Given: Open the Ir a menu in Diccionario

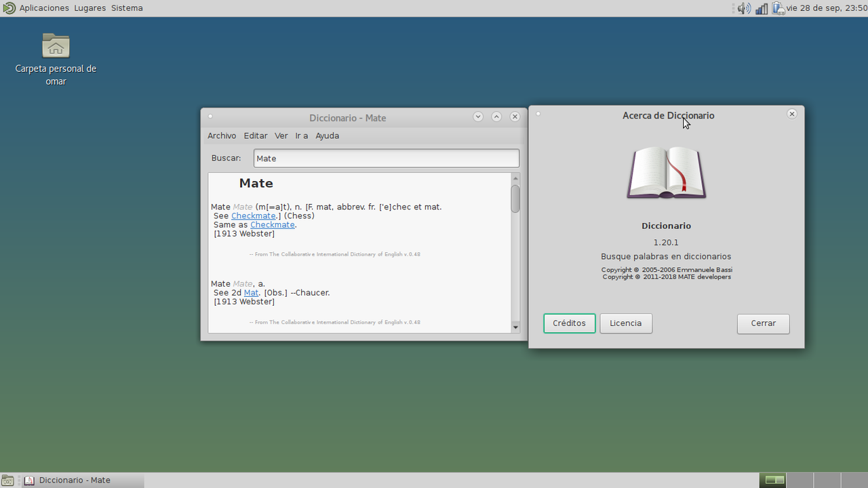Looking at the screenshot, I should (x=302, y=136).
